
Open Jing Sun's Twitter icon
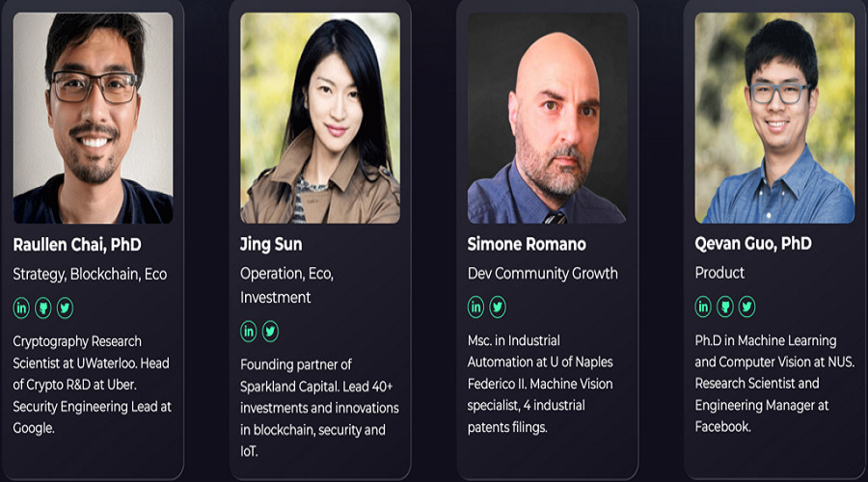click(270, 332)
